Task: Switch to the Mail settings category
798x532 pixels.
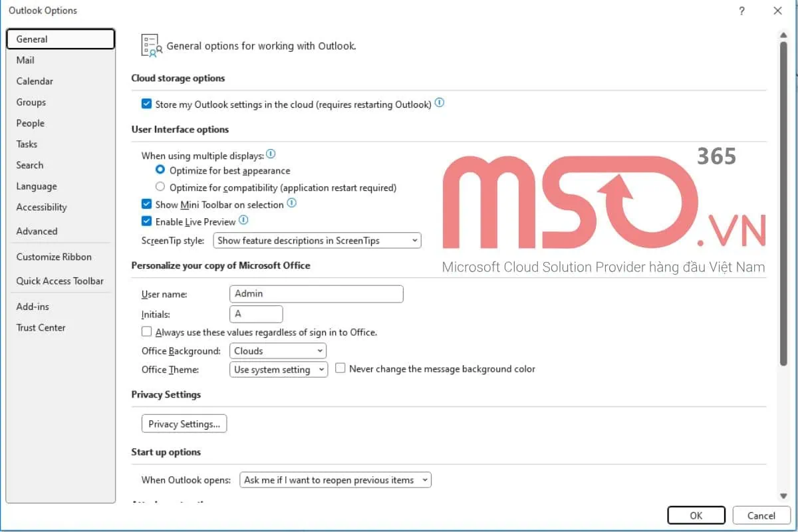Action: 25,60
